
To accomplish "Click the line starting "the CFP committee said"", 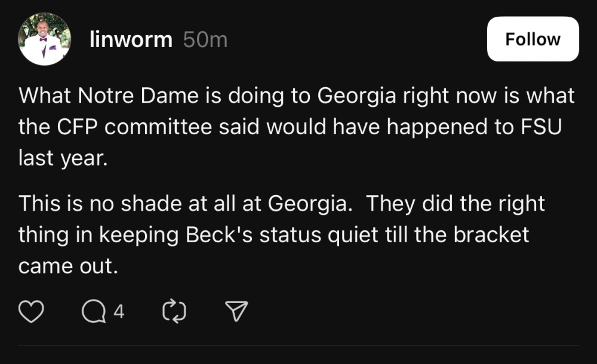I will point(290,128).
